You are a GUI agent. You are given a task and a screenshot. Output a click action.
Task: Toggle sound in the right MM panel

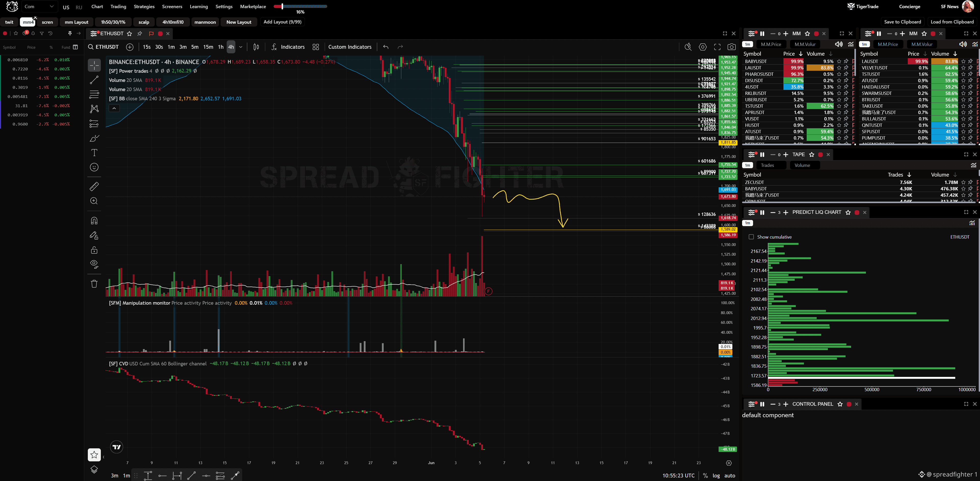[x=963, y=44]
